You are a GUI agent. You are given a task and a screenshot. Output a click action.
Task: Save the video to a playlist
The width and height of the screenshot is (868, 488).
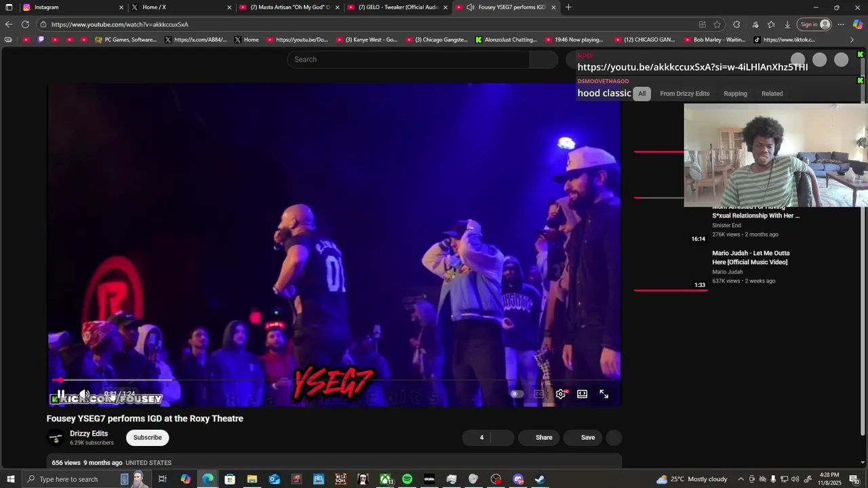[x=583, y=437]
